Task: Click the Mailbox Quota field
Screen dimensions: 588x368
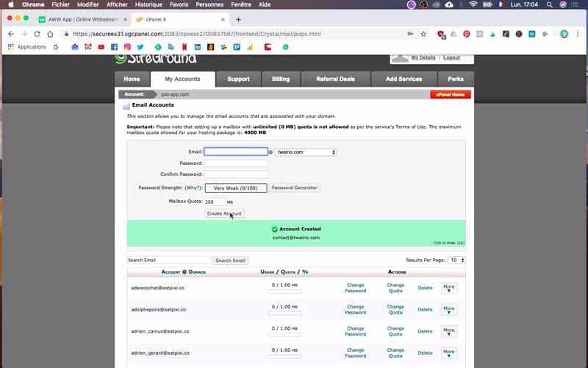Action: [215, 202]
